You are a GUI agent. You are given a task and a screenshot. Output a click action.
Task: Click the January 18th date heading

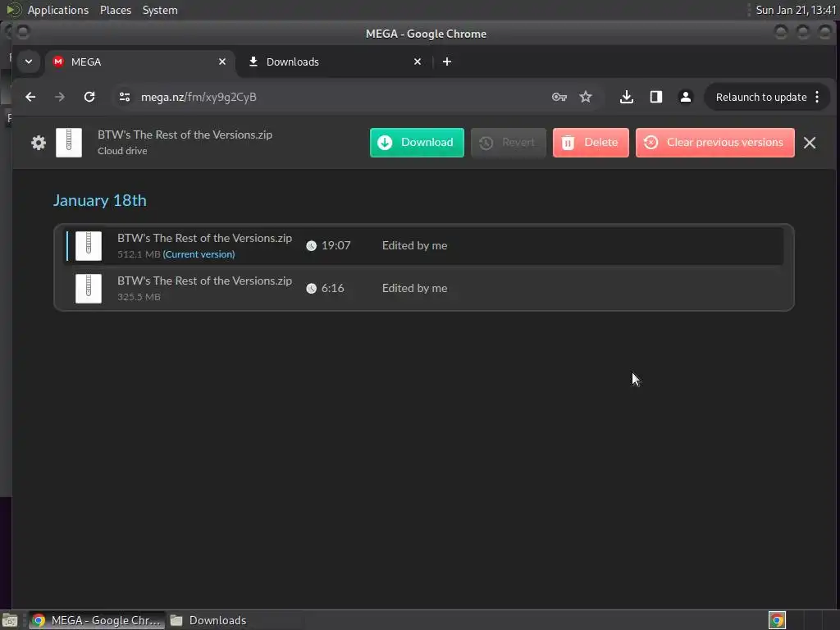[99, 200]
